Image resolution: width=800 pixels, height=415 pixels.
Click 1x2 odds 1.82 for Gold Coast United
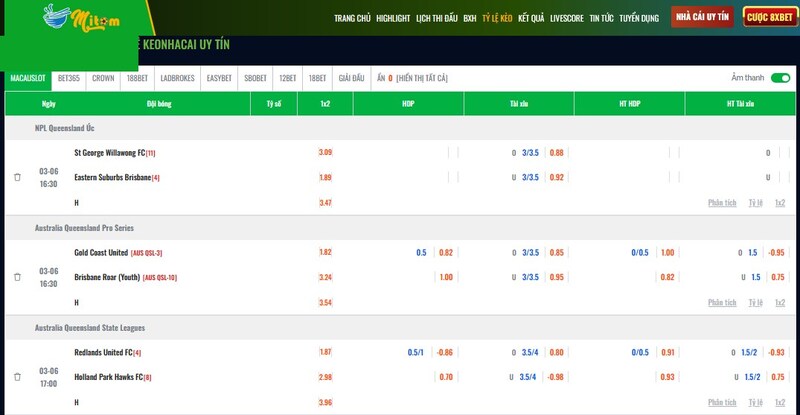pyautogui.click(x=326, y=252)
